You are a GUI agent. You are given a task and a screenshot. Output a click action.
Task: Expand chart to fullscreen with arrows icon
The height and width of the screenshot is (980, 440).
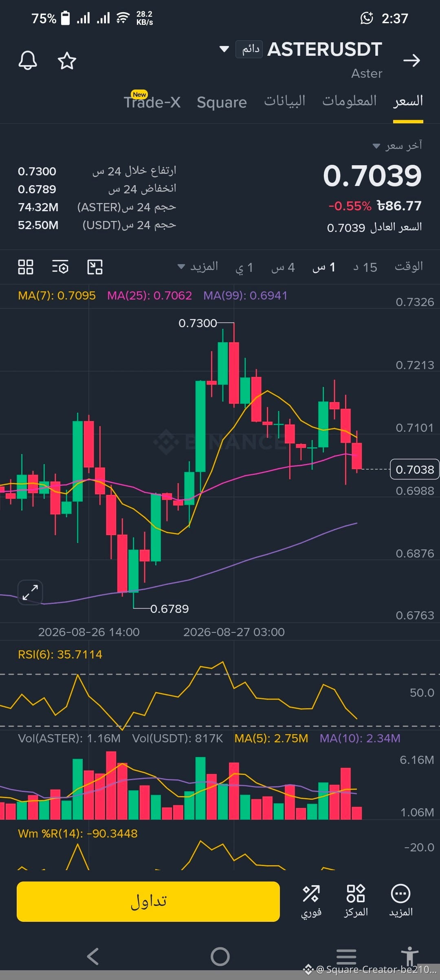[x=30, y=592]
